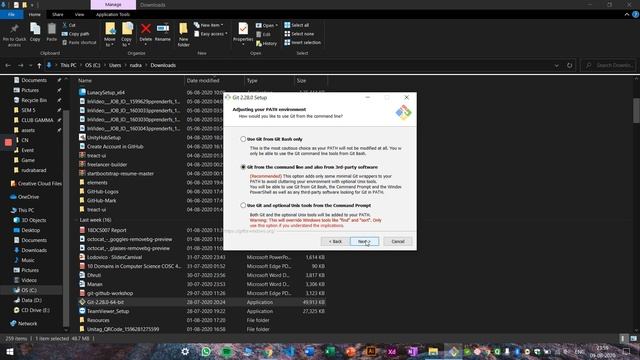Click OS (C:) in the address path
Viewport: 640px width, 360px height.
click(93, 65)
